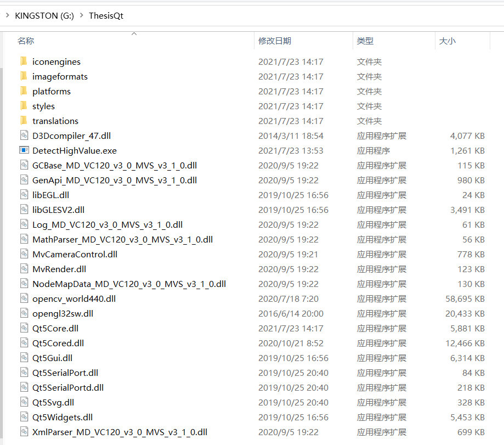Open the DetectHighValue.exe application icon

pyautogui.click(x=24, y=150)
